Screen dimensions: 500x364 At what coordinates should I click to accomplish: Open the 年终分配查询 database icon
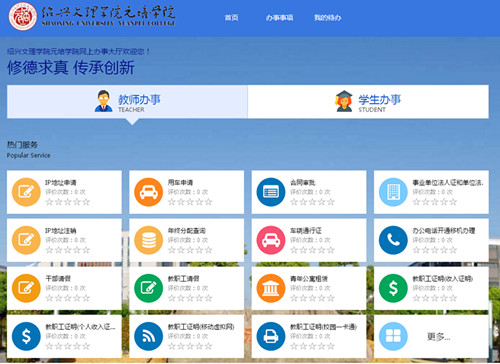148,240
